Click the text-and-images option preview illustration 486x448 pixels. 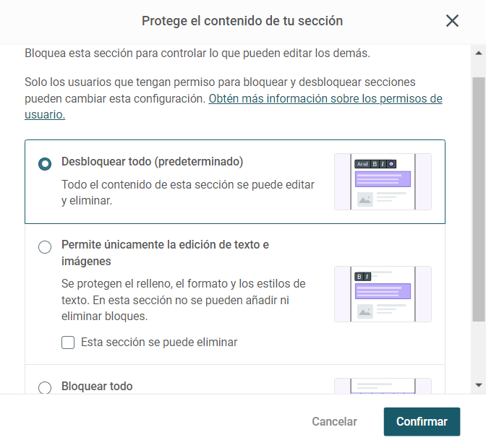pos(383,294)
